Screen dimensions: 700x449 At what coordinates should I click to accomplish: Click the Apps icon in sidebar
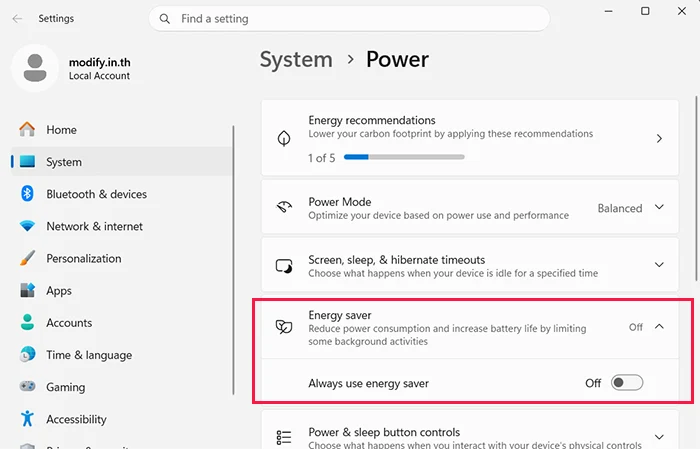pos(27,290)
